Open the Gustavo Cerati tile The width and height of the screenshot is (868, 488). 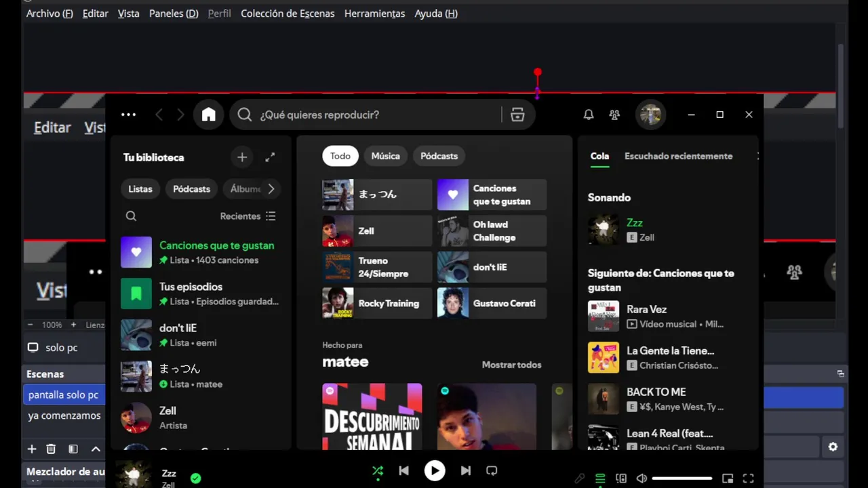click(492, 304)
